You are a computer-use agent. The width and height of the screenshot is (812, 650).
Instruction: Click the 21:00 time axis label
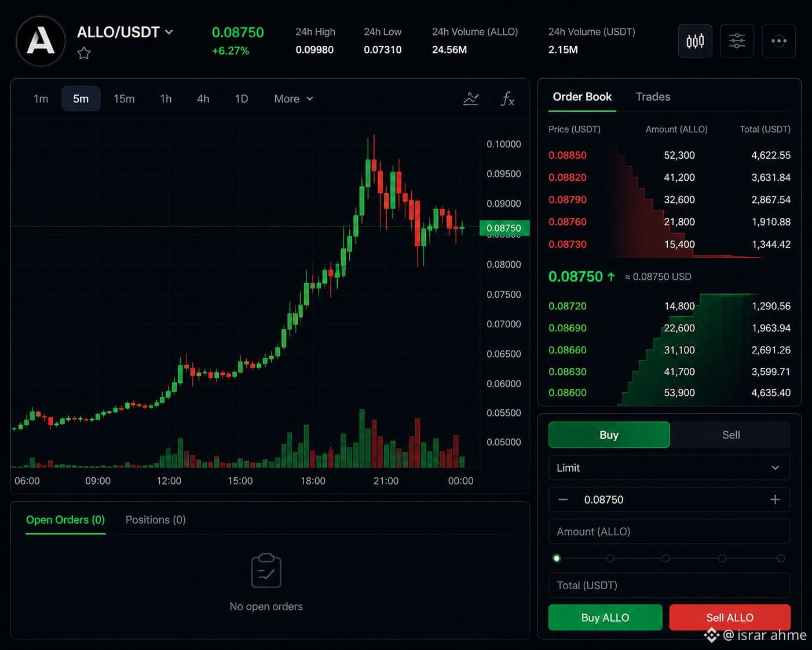pyautogui.click(x=386, y=481)
